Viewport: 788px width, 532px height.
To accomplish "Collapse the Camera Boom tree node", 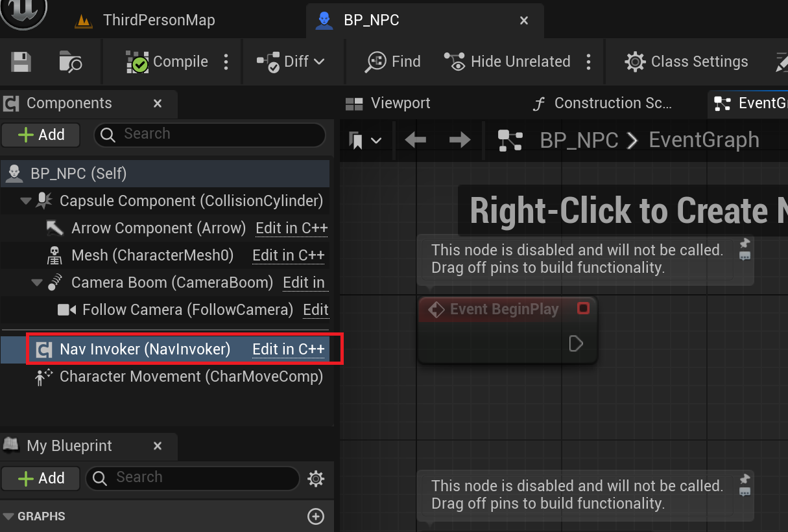I will pos(36,283).
